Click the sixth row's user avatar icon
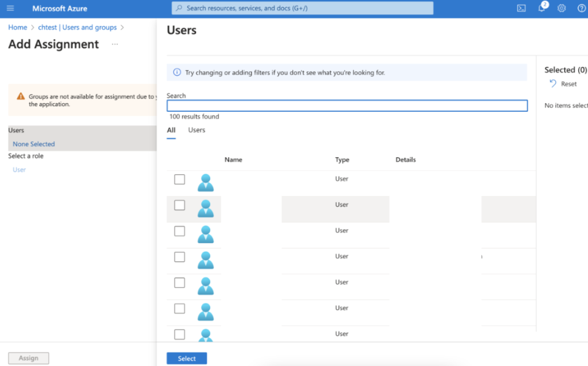The image size is (588, 366). pyautogui.click(x=205, y=312)
